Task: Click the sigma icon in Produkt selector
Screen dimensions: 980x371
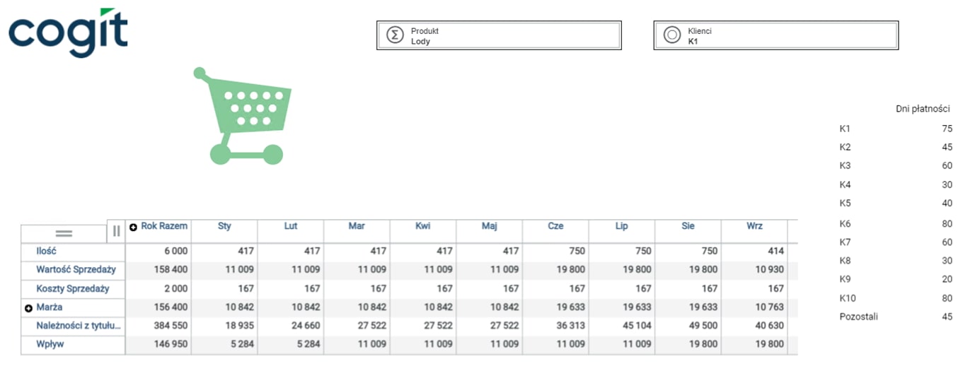Action: 394,35
